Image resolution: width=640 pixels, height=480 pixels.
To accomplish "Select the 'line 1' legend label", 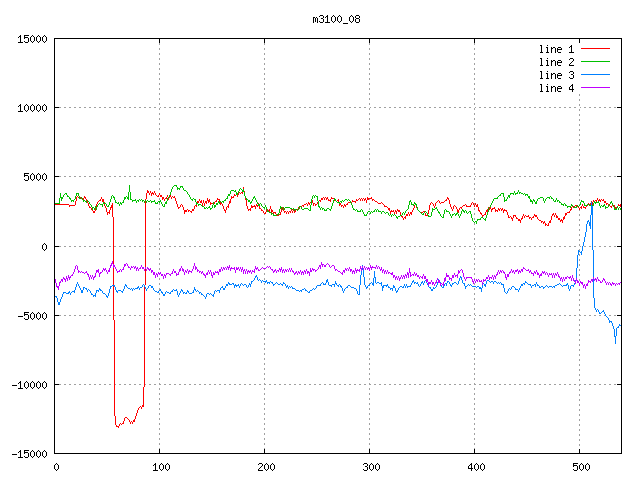I will 556,49.
